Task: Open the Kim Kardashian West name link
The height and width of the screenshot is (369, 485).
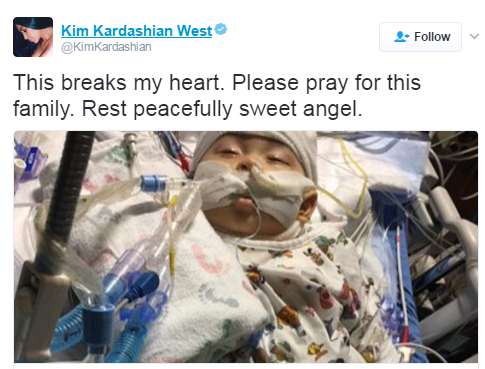Action: coord(136,31)
